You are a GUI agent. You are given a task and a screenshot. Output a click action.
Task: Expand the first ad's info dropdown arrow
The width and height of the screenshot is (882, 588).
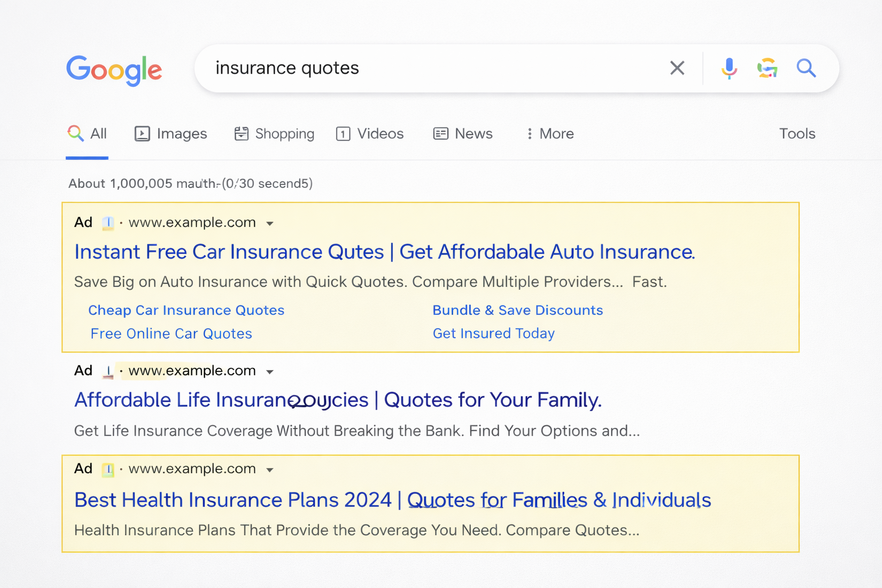pyautogui.click(x=270, y=223)
